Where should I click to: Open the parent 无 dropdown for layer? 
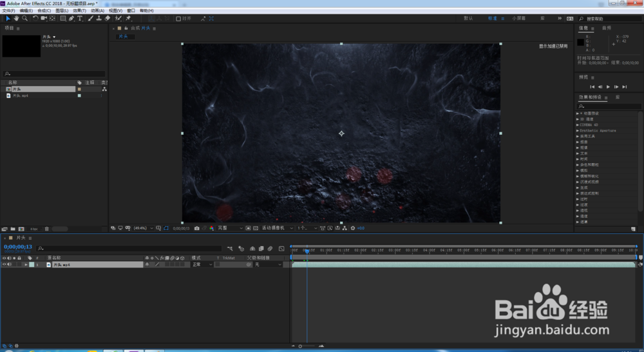tap(268, 265)
